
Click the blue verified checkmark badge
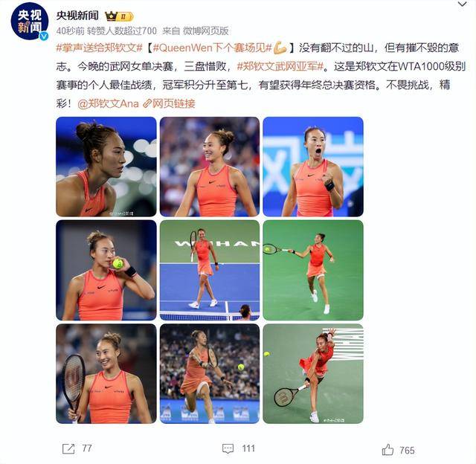pyautogui.click(x=44, y=36)
